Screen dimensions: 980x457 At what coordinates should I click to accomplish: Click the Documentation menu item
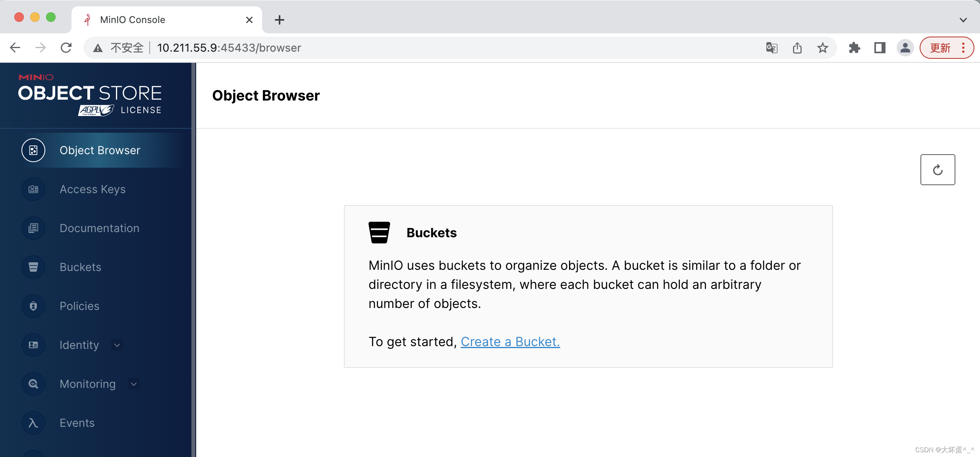click(x=99, y=228)
